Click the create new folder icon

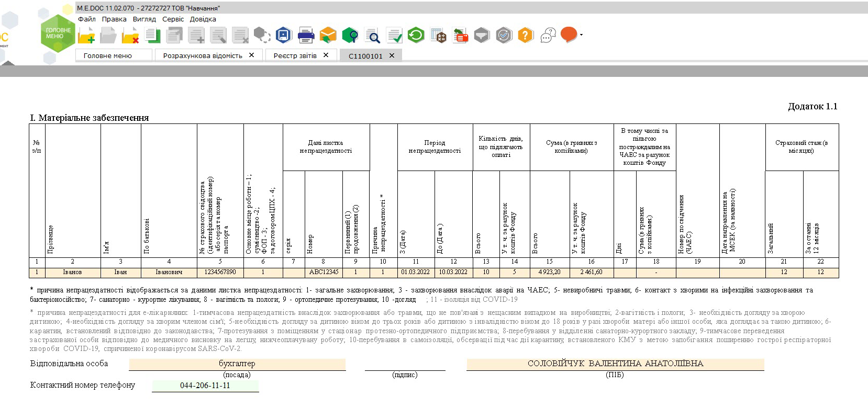86,36
